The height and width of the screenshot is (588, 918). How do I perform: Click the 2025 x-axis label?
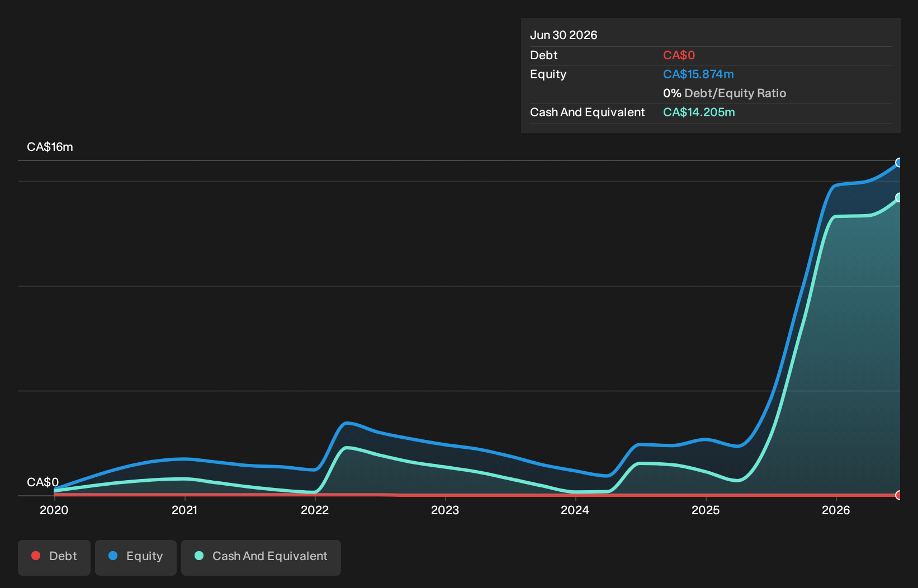pos(706,510)
